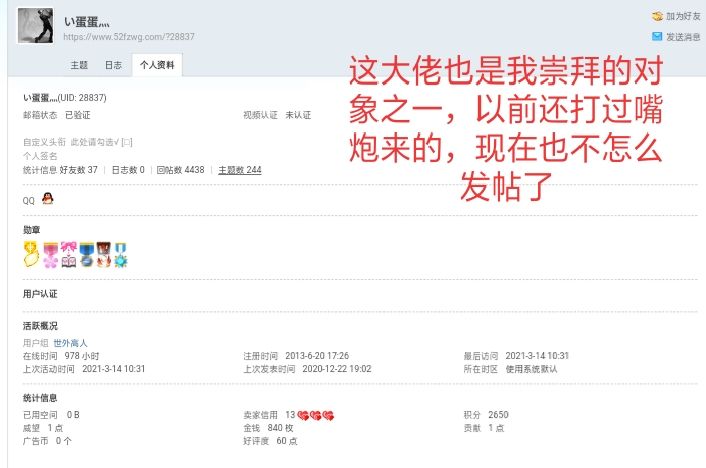
Task: Open the 世外高人 user group link
Action: tap(70, 343)
